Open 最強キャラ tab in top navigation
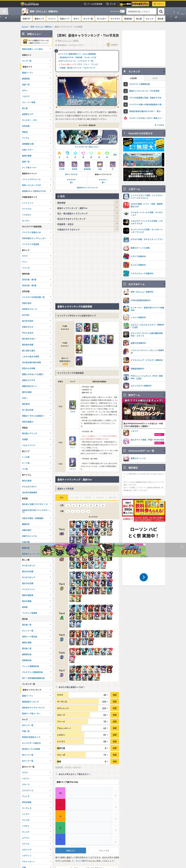The height and width of the screenshot is (868, 186). [x=39, y=19]
